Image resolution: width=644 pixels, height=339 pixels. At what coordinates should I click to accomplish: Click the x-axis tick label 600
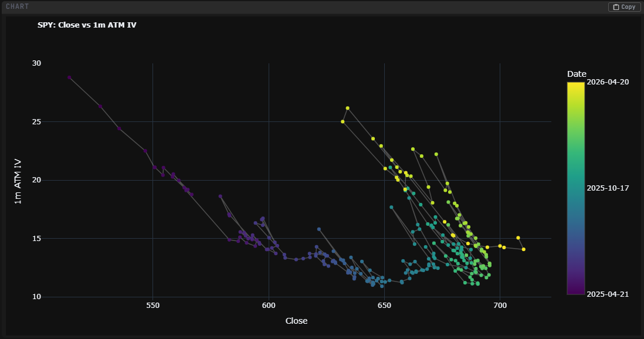(269, 306)
